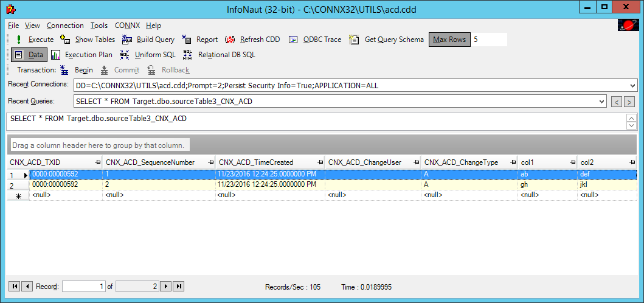Click the Begin transaction icon
The height and width of the screenshot is (303, 644).
[x=64, y=70]
